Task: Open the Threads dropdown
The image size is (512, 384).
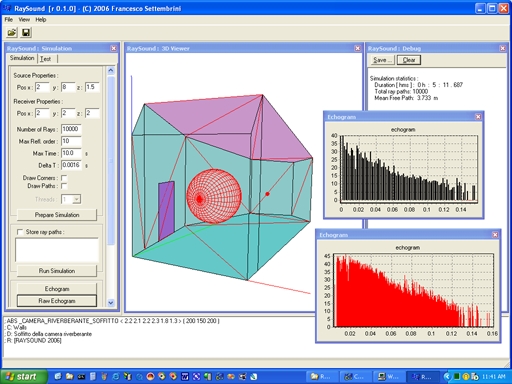Action: [76, 199]
